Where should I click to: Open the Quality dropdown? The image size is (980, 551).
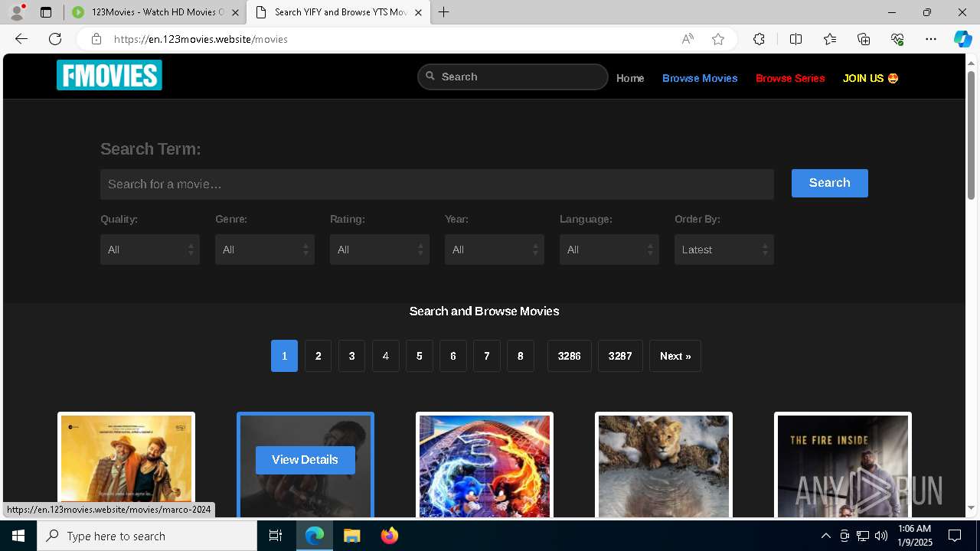150,249
